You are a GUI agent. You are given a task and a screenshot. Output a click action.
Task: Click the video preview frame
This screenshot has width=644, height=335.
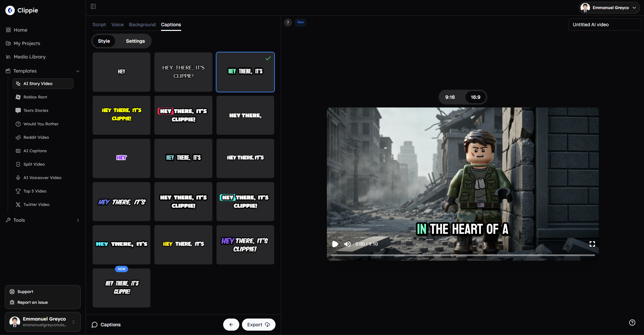click(x=463, y=184)
